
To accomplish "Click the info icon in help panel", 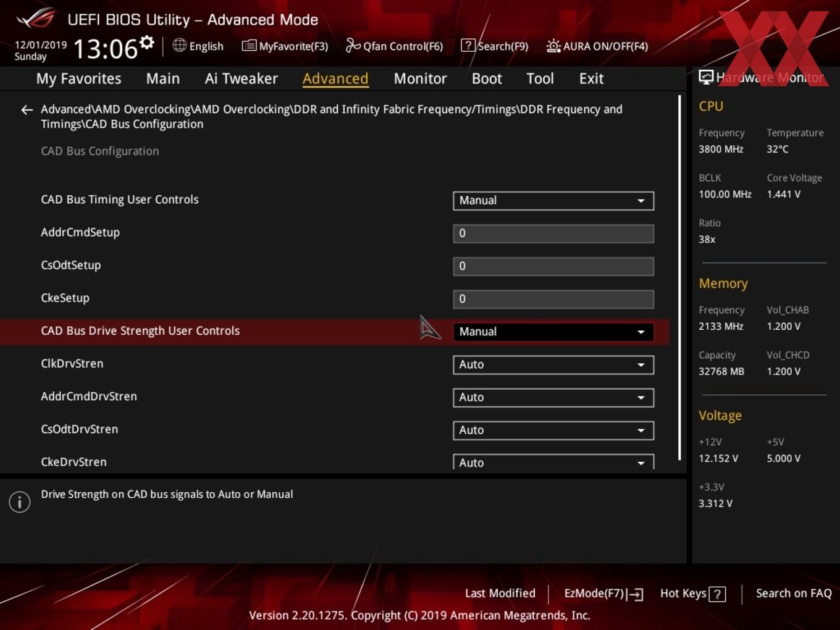I will click(x=20, y=502).
